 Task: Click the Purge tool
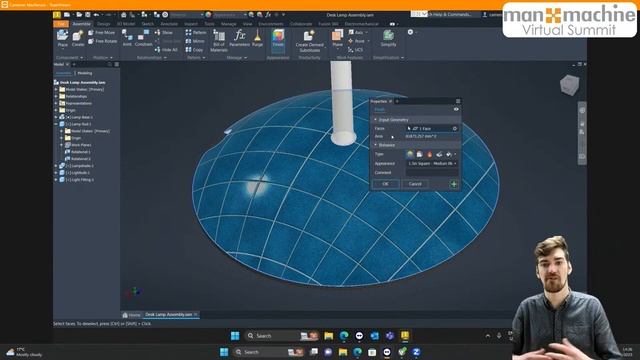coord(258,38)
